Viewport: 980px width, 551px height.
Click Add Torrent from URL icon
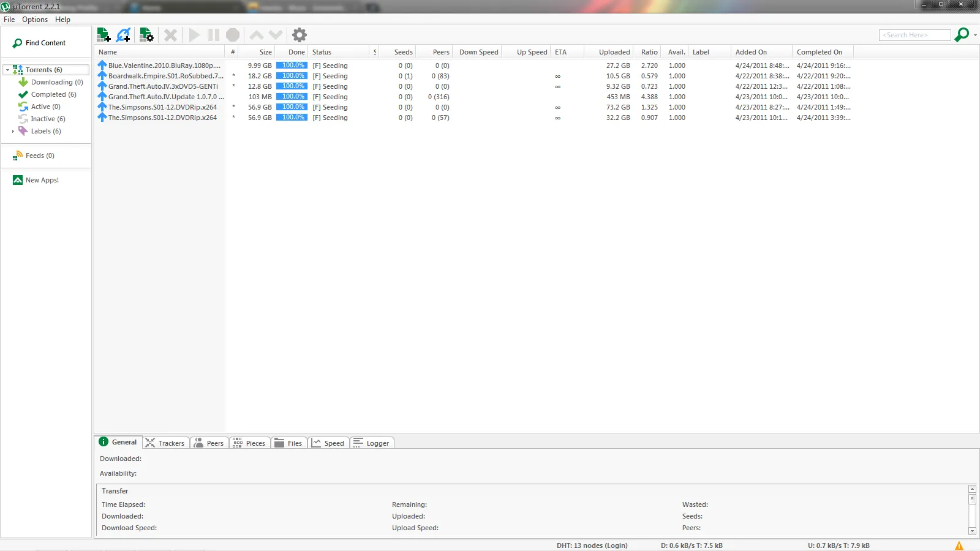(124, 35)
